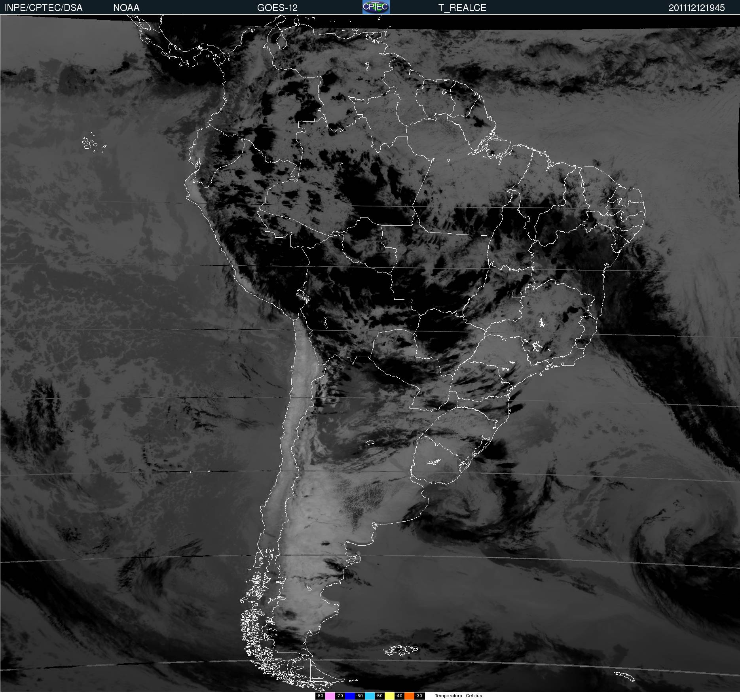
Task: Select the yellow legend color swatch
Action: coord(389,696)
